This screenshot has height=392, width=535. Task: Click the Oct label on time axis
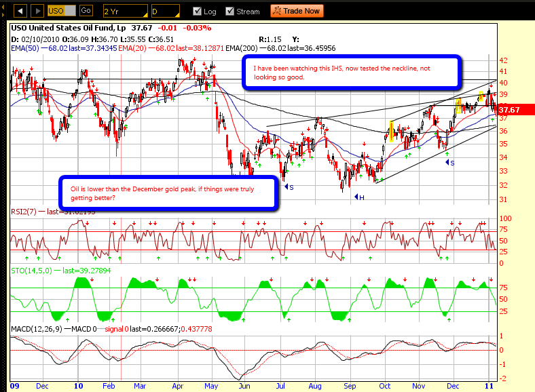click(384, 386)
